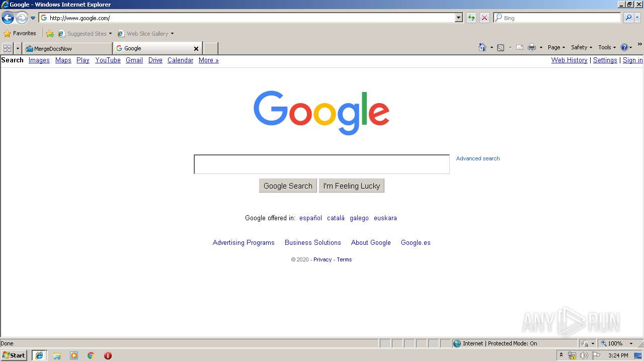Image resolution: width=644 pixels, height=362 pixels.
Task: Switch Google to español
Action: tap(310, 218)
